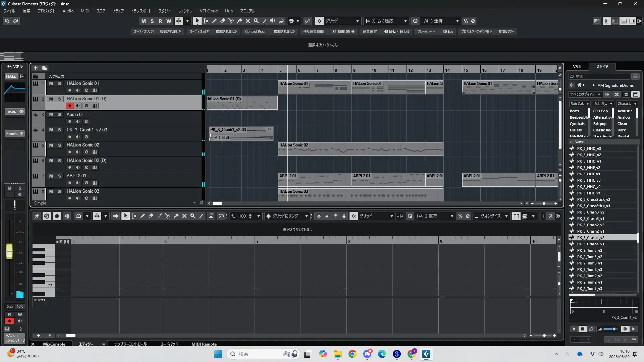Solo the ABPL2 01 track
The width and height of the screenshot is (644, 362).
tap(59, 176)
